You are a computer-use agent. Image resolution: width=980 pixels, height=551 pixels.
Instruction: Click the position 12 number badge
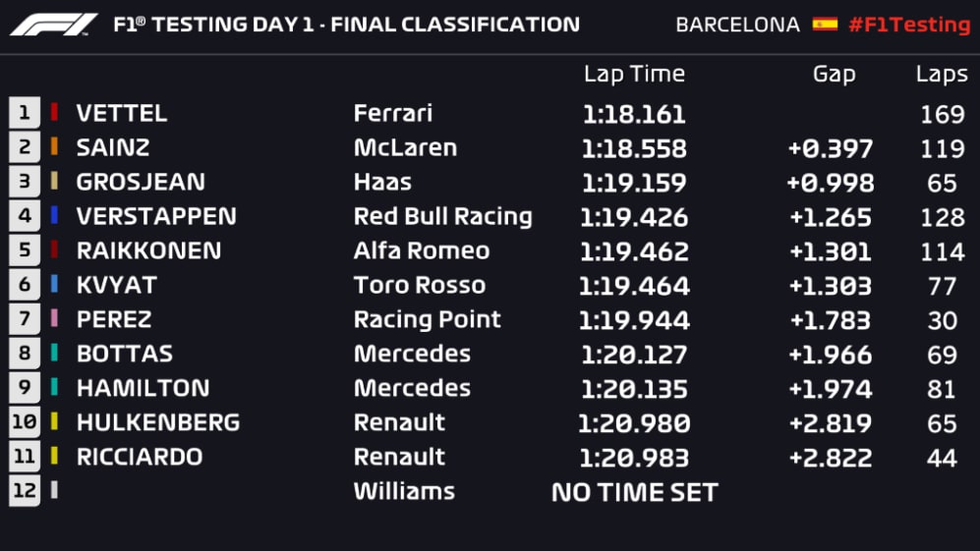[x=25, y=491]
